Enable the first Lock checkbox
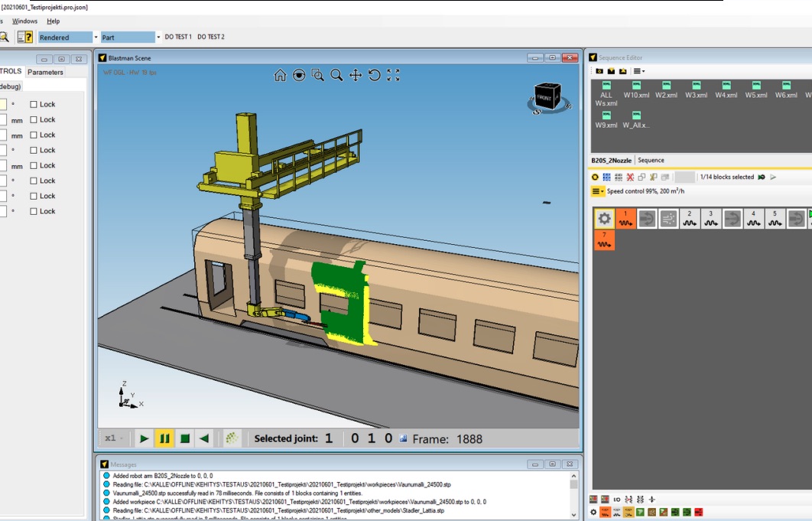 (34, 105)
